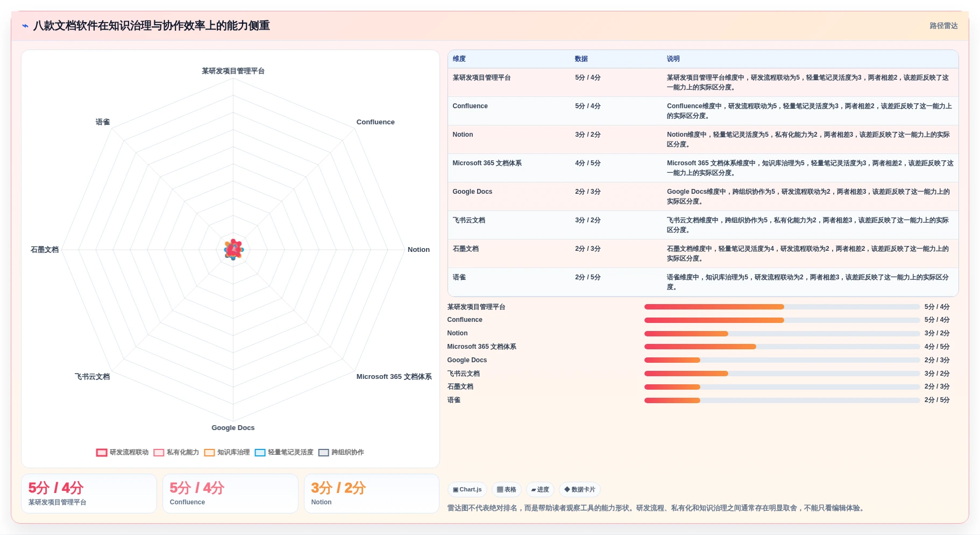Click the radar axis label Notion
Image resolution: width=980 pixels, height=535 pixels.
(x=418, y=250)
